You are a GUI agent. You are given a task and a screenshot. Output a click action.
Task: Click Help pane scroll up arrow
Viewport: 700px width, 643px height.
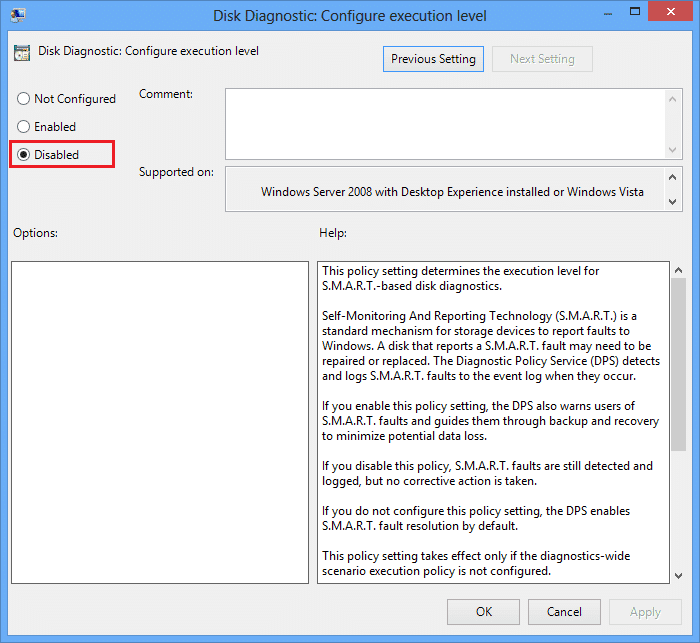click(x=679, y=270)
